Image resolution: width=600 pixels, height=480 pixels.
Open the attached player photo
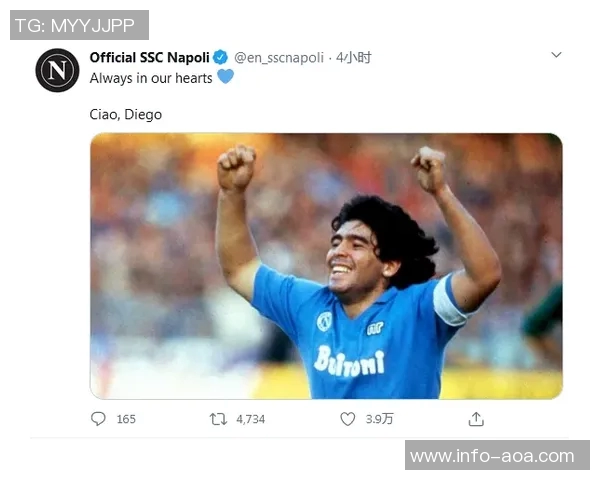pyautogui.click(x=326, y=266)
